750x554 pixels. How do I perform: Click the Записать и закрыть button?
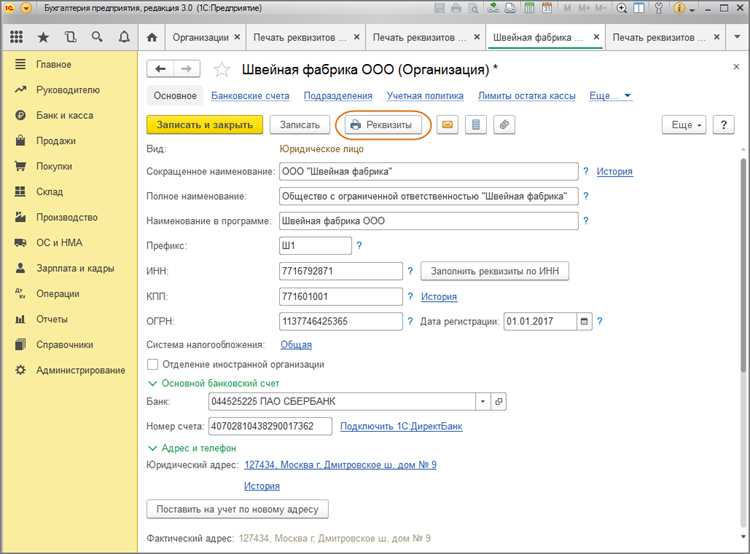coord(205,125)
